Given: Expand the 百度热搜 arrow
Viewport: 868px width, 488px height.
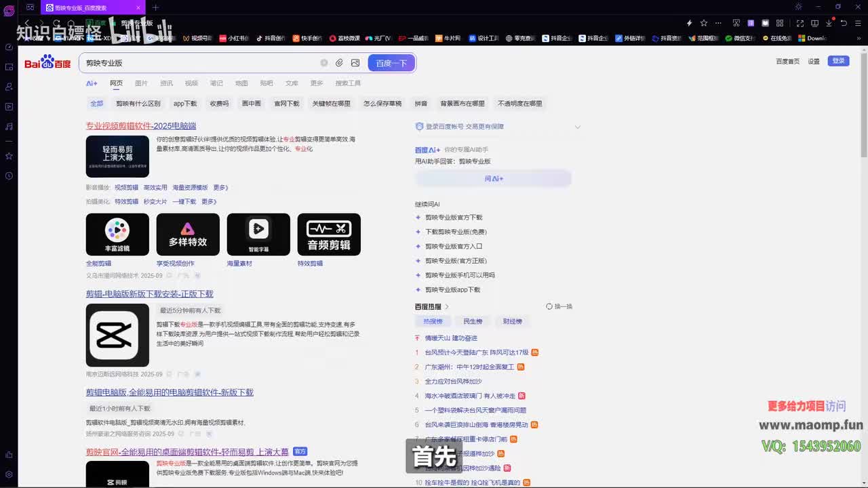Looking at the screenshot, I should 447,307.
